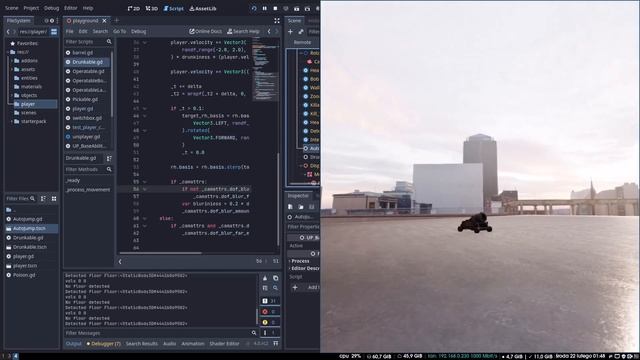Click the instantiate child scene link icon
The image size is (640, 360).
point(301,32)
